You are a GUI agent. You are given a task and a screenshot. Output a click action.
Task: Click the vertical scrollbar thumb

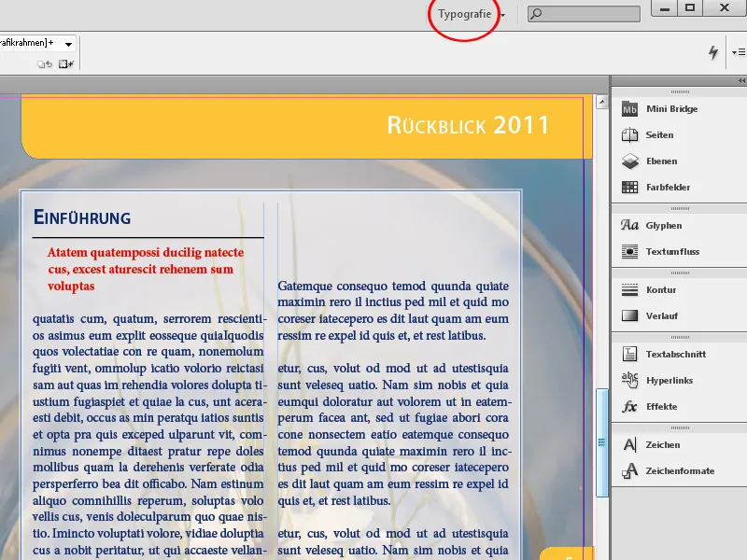click(x=601, y=442)
